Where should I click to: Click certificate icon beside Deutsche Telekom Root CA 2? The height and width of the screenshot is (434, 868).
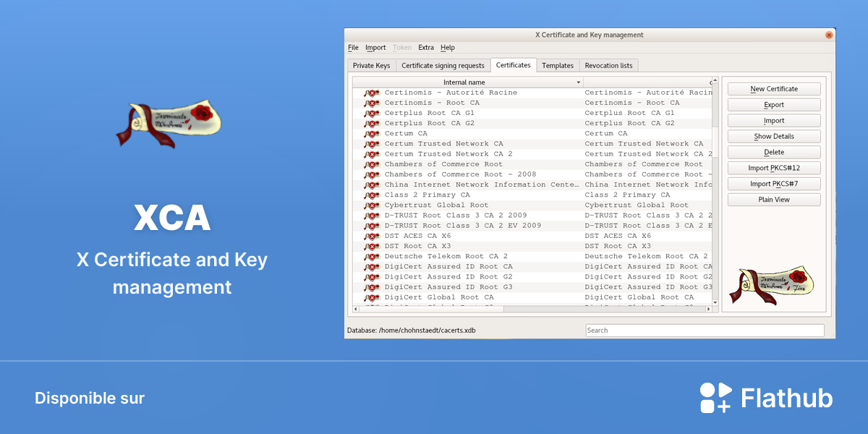click(372, 257)
